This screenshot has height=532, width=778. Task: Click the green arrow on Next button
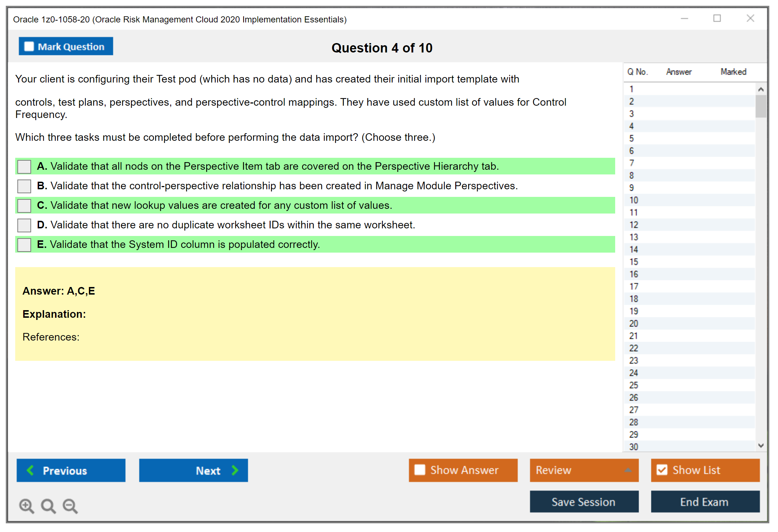[235, 470]
